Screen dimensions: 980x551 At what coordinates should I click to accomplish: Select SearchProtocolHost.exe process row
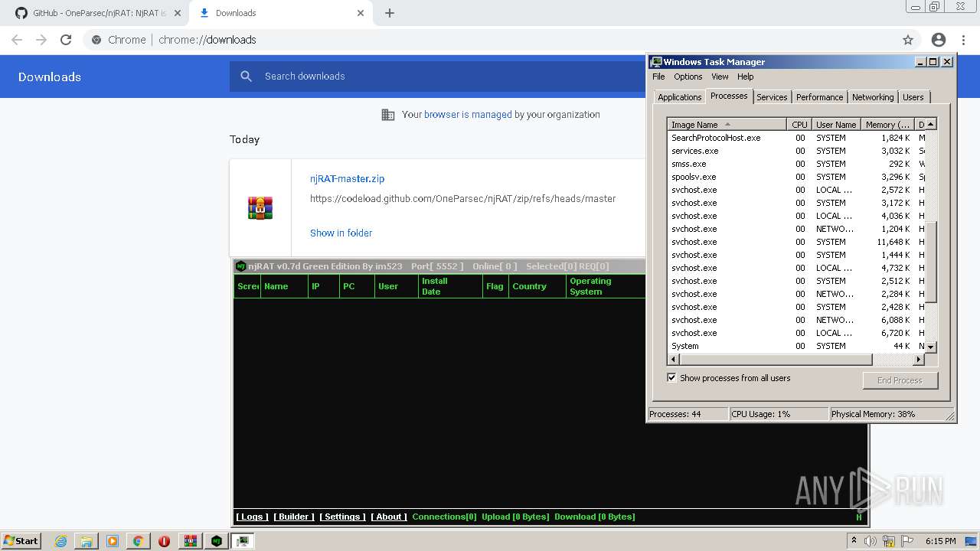tap(796, 138)
